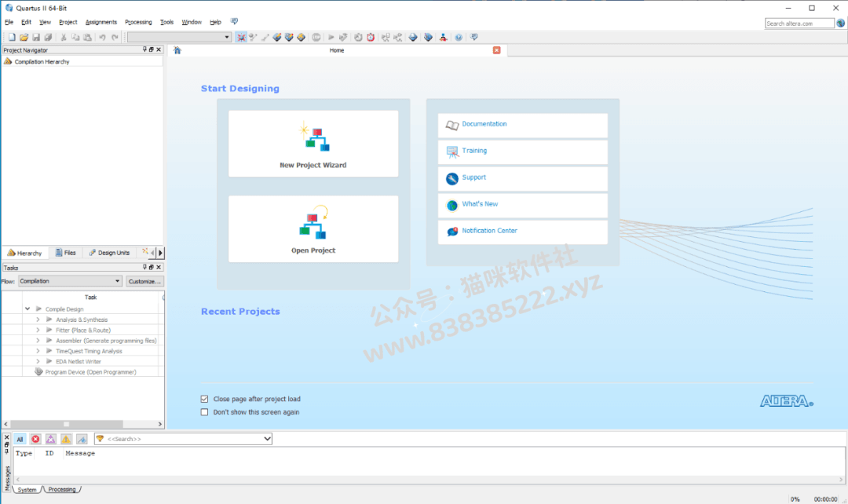848x504 pixels.
Task: Click the Search altera.com input field
Action: (x=799, y=24)
